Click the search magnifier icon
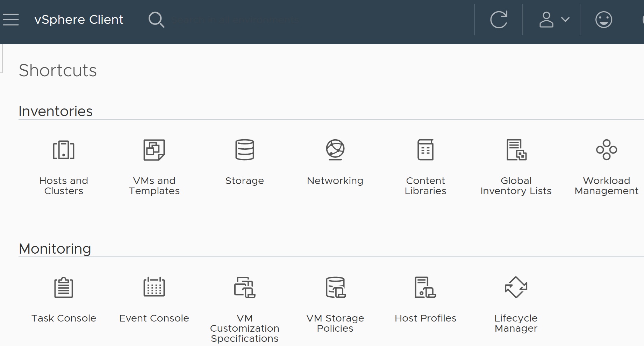The height and width of the screenshot is (346, 644). (x=156, y=20)
